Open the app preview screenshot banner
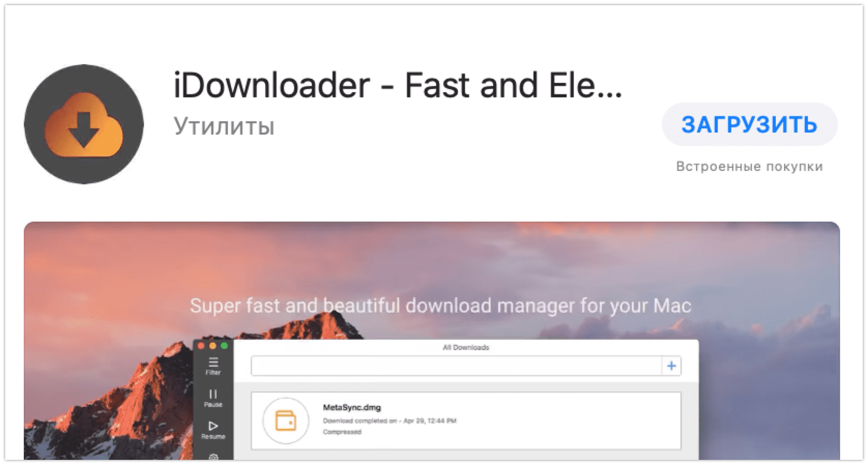Screen dimensions: 868x465 point(432,341)
